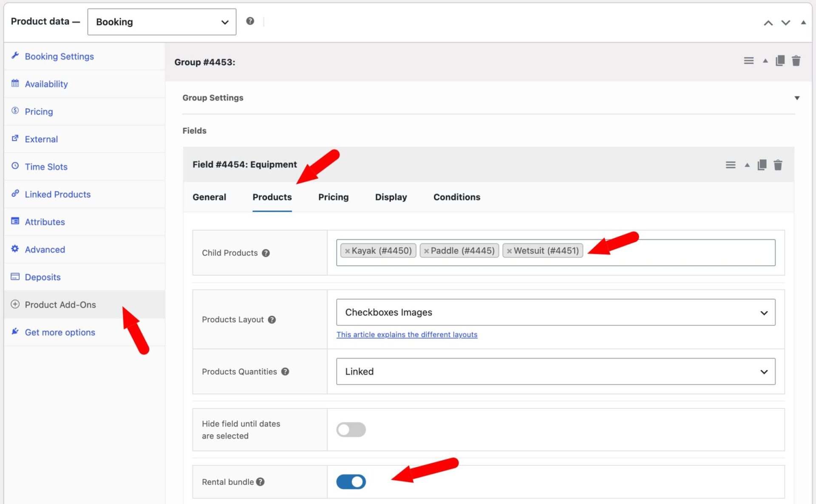Move the Product data panel down
The image size is (816, 504).
(x=785, y=23)
